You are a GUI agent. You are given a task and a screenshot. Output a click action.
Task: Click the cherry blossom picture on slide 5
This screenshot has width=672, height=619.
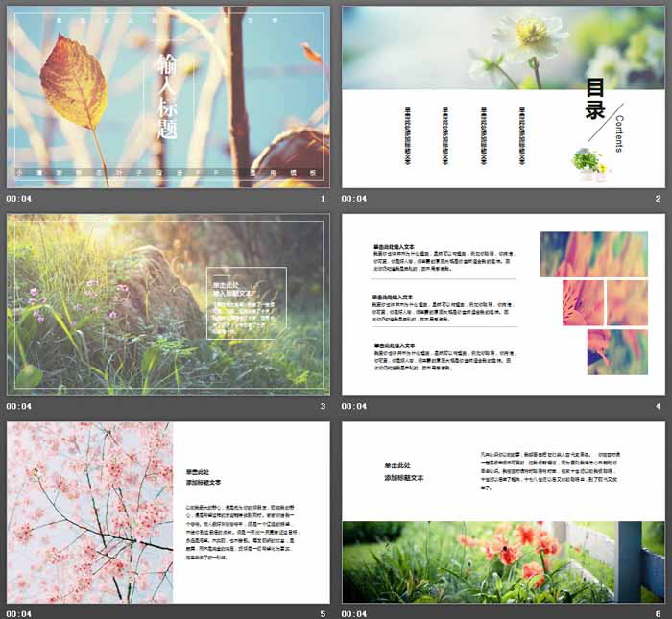(x=90, y=512)
